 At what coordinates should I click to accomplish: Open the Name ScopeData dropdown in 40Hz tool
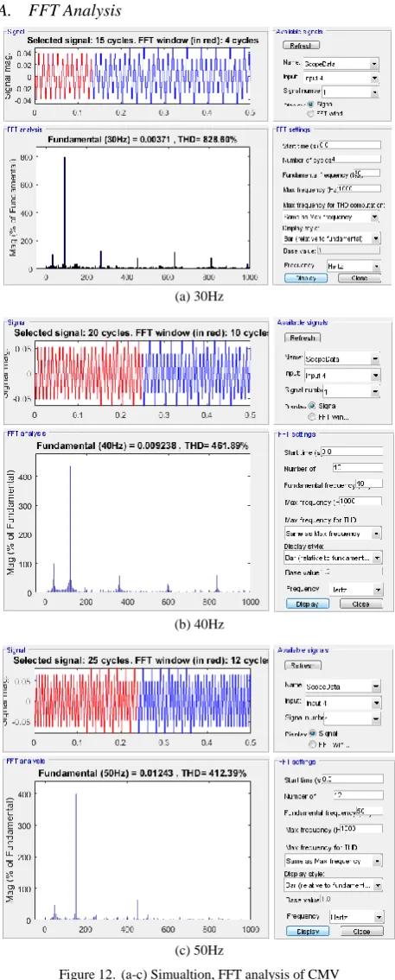click(x=341, y=359)
